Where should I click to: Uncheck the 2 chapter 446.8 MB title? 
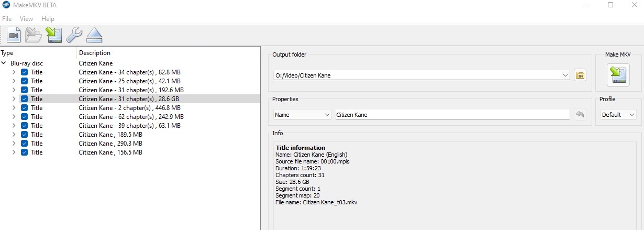[x=24, y=108]
